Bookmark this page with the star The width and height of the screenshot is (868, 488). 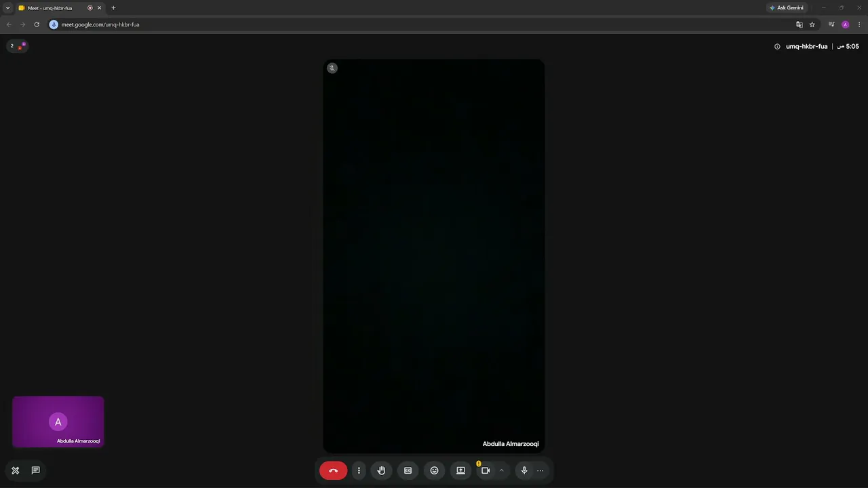pos(812,24)
